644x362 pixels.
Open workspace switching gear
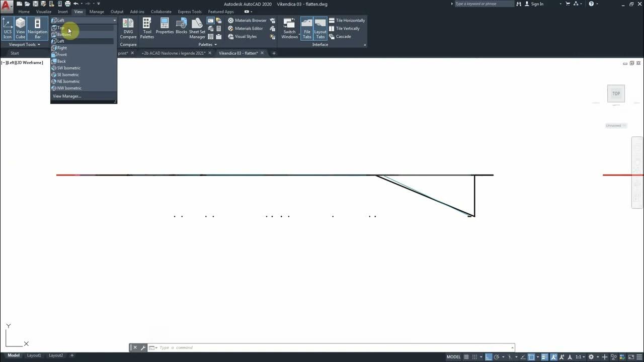pyautogui.click(x=592, y=357)
